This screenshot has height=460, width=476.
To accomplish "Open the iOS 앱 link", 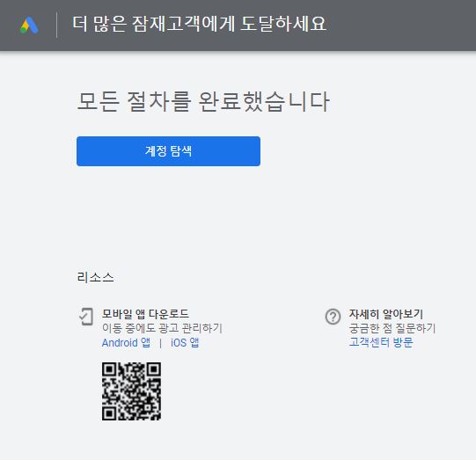I will coord(185,342).
